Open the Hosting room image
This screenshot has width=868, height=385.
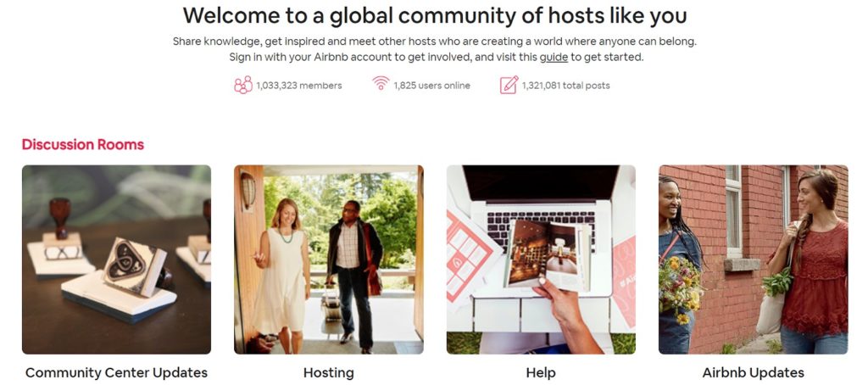[x=329, y=259]
